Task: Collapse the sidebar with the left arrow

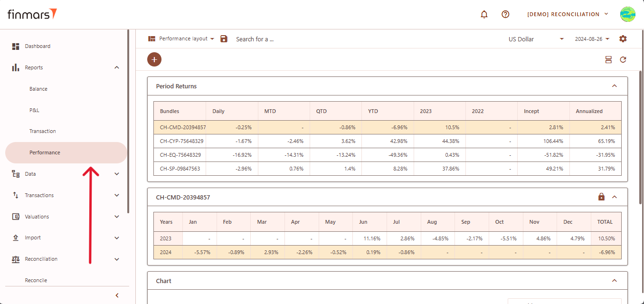Action: (117, 295)
